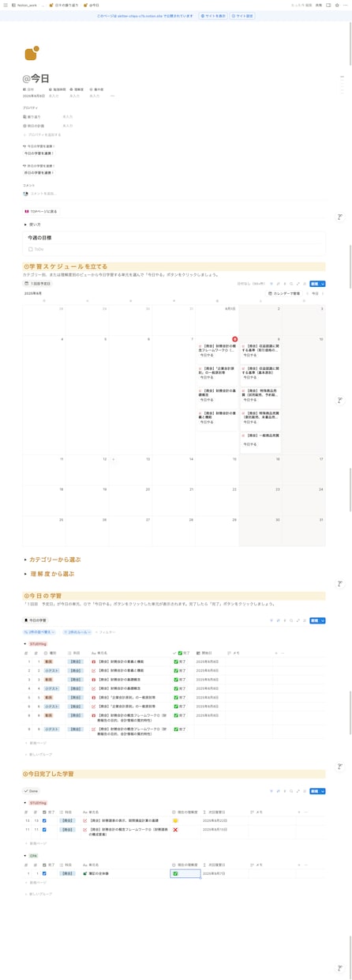Click 今日やる under the 一般商品売買 card
The image size is (352, 980).
(x=249, y=444)
